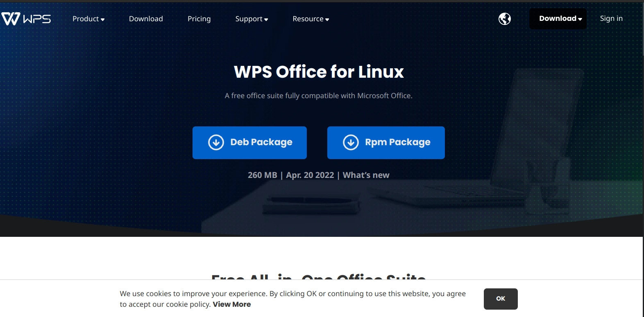Accept cookies with the OK button
The height and width of the screenshot is (317, 644).
pyautogui.click(x=501, y=299)
